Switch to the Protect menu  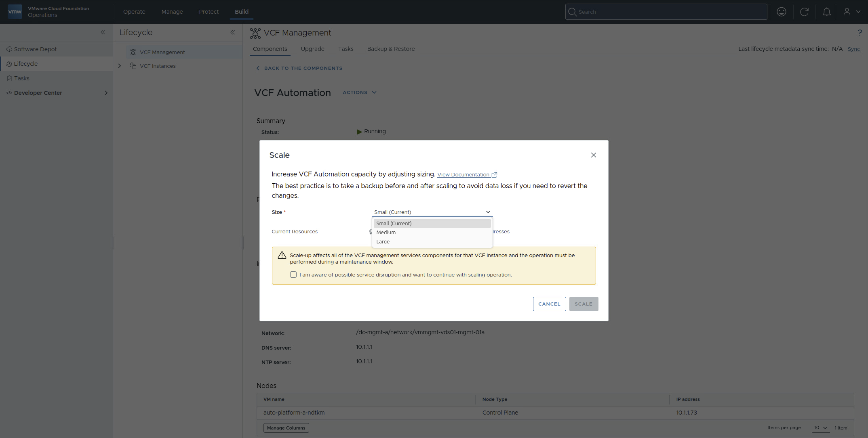pyautogui.click(x=209, y=12)
